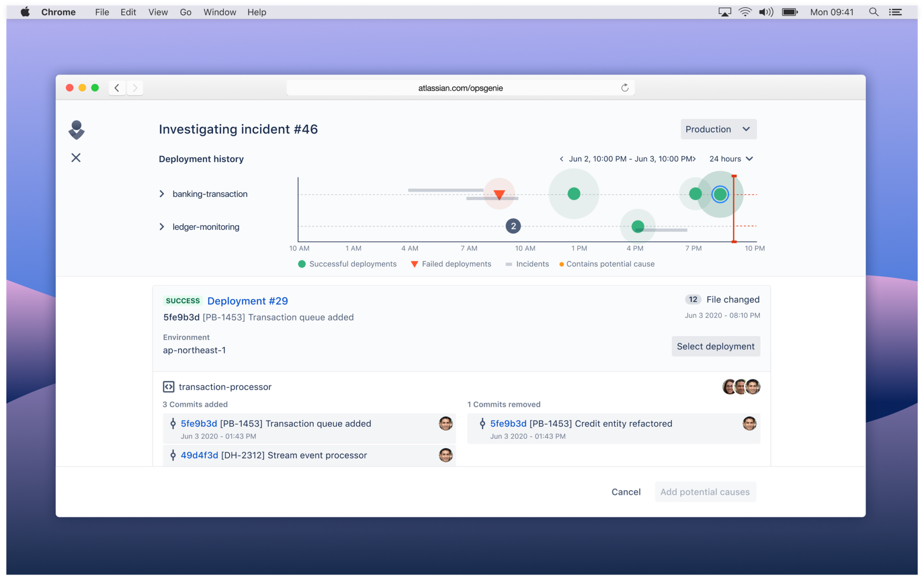The height and width of the screenshot is (578, 924).
Task: Open the Production environment dropdown
Action: click(718, 129)
